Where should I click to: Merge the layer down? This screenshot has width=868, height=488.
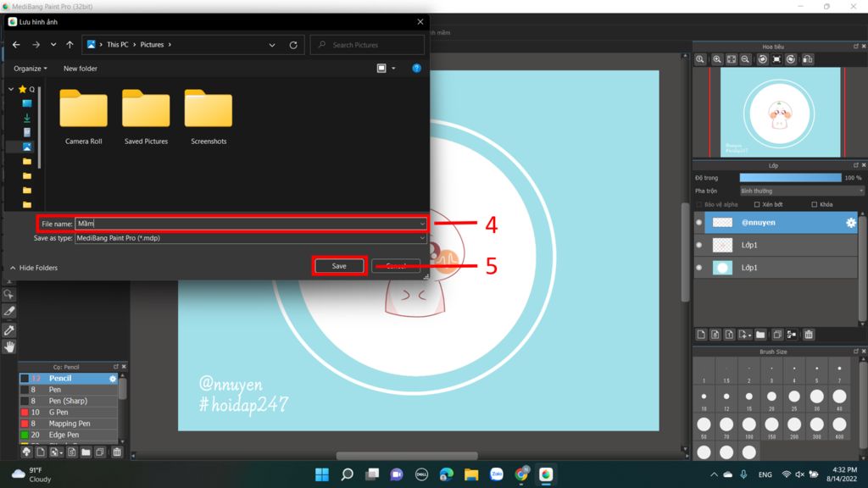coord(792,335)
